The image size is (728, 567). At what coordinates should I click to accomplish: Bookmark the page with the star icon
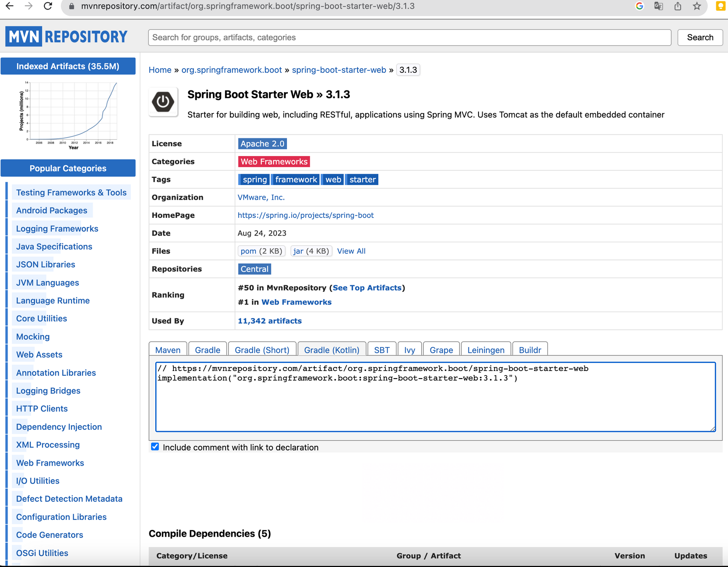coord(697,6)
